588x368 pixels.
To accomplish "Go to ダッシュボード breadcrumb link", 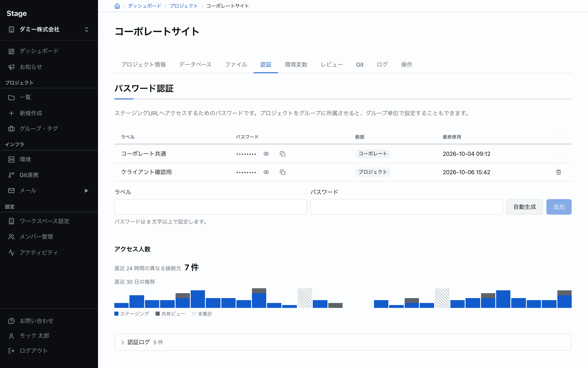I will point(145,6).
